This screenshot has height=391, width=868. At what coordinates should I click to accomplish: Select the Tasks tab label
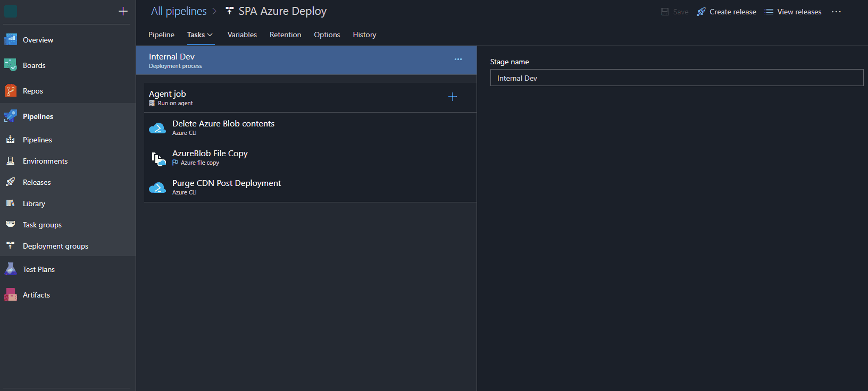click(x=196, y=35)
